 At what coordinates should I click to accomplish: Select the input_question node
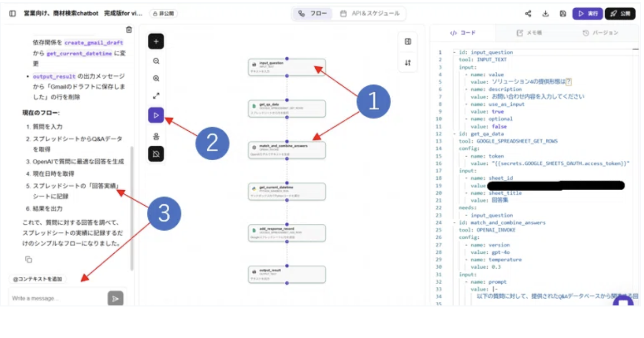pyautogui.click(x=287, y=67)
